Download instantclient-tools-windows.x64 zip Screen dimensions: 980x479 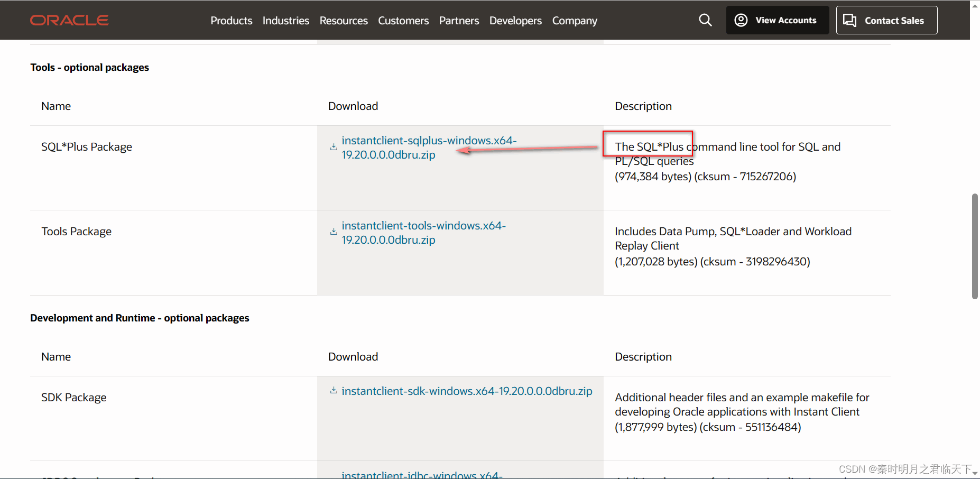[423, 233]
